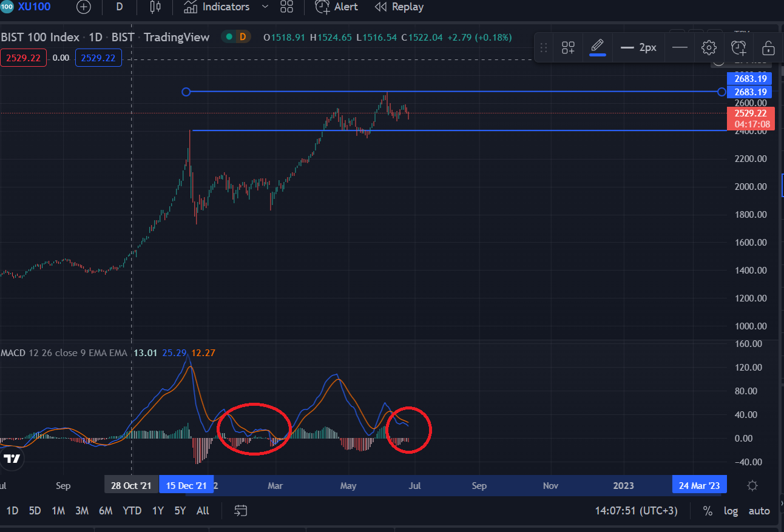
Task: Click the XU100 round symbol logo
Action: 7,7
